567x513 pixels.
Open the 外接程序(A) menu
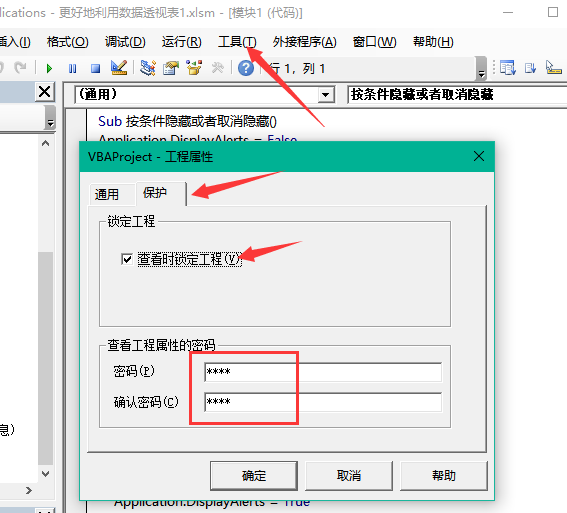click(304, 42)
